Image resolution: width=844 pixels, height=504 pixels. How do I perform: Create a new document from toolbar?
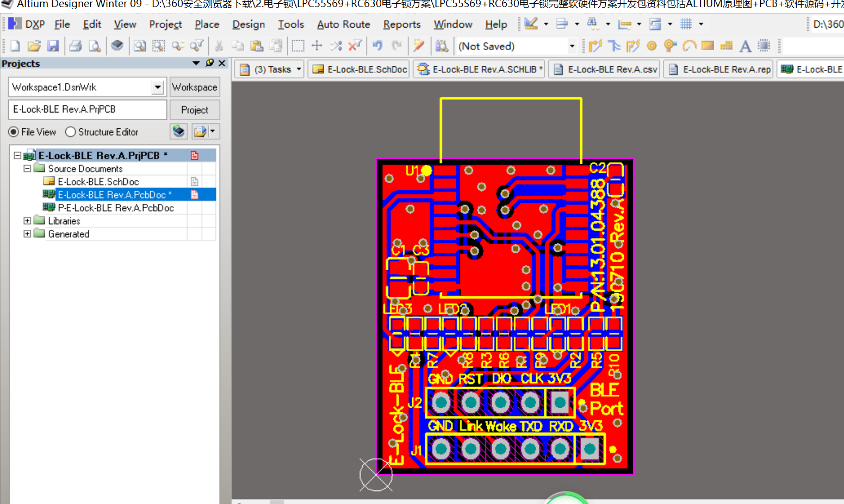pyautogui.click(x=15, y=46)
